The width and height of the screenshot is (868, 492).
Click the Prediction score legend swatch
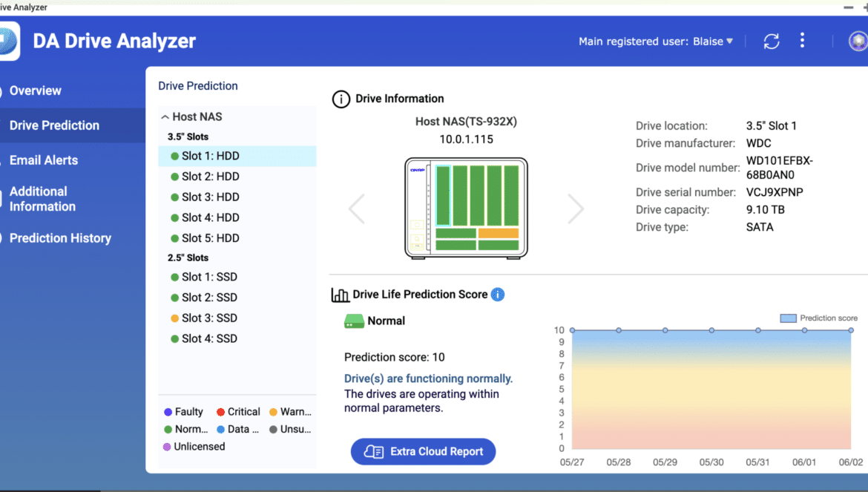pos(788,318)
